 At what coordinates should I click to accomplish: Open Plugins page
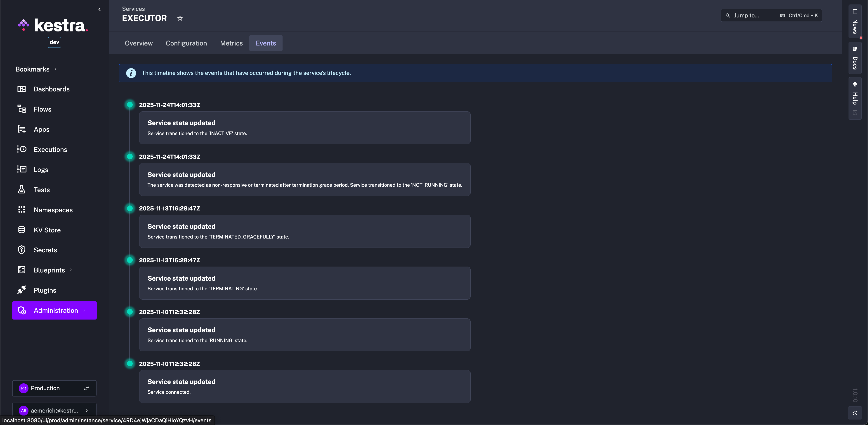(45, 290)
